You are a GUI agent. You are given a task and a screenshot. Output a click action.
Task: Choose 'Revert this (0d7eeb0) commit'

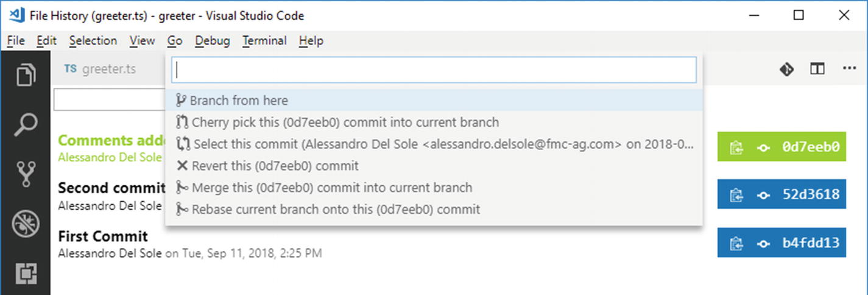(x=275, y=166)
